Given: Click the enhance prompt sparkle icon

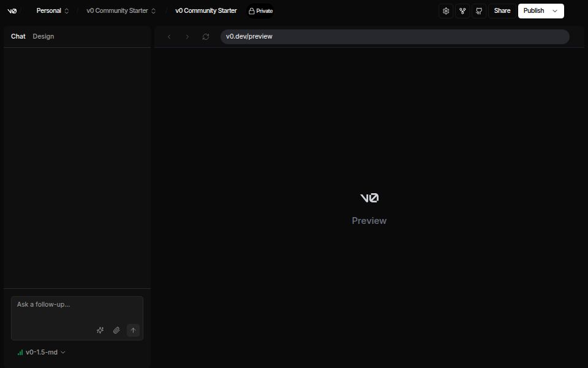Looking at the screenshot, I should 100,331.
